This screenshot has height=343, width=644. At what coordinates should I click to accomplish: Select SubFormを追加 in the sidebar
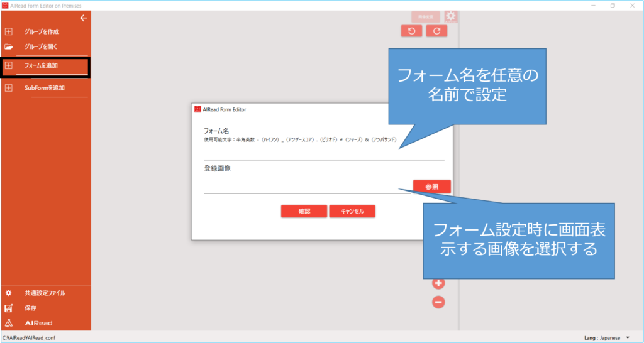(45, 88)
